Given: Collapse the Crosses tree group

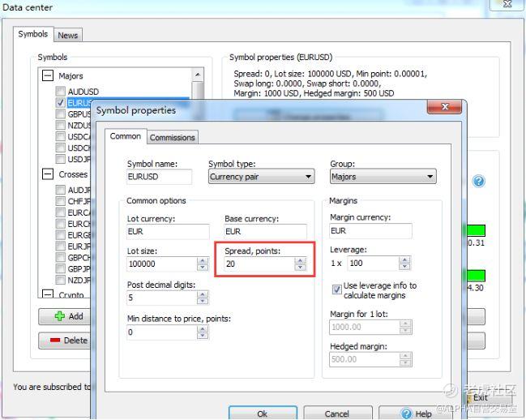Looking at the screenshot, I should (48, 174).
